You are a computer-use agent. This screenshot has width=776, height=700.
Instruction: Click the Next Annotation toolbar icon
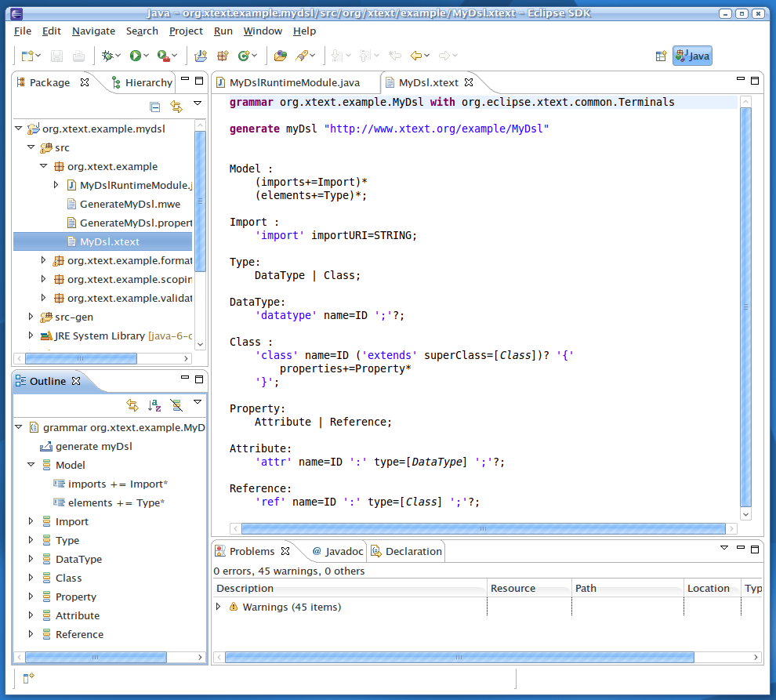[337, 56]
